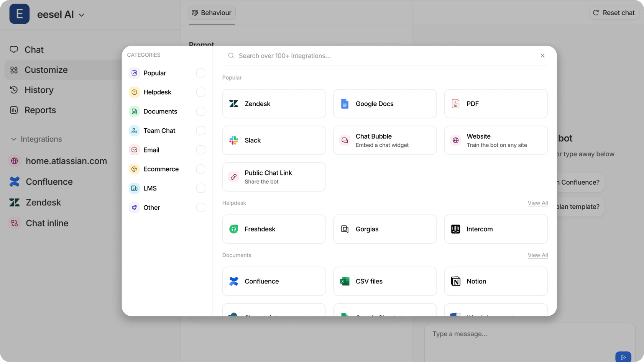Click the PDF file icon

(x=455, y=104)
